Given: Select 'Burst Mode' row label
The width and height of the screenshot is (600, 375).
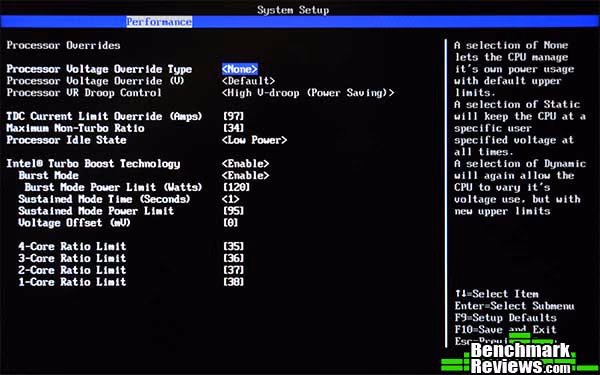Looking at the screenshot, I should pos(49,176).
